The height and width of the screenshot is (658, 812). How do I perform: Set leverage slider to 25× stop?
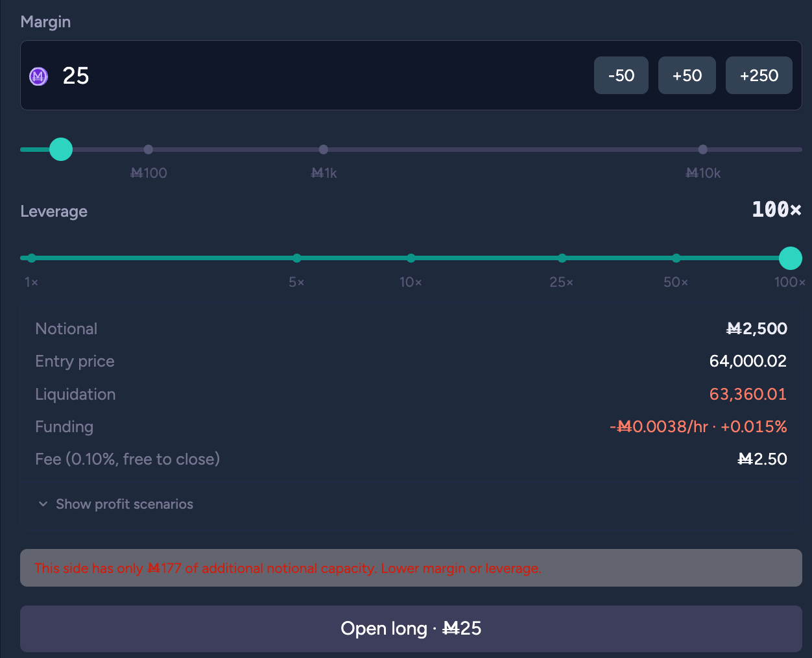pos(562,258)
